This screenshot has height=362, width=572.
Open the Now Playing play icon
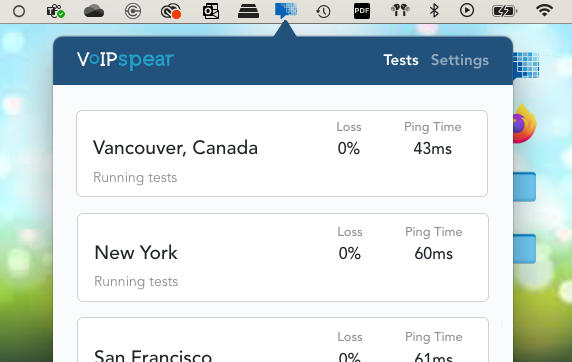pos(467,11)
